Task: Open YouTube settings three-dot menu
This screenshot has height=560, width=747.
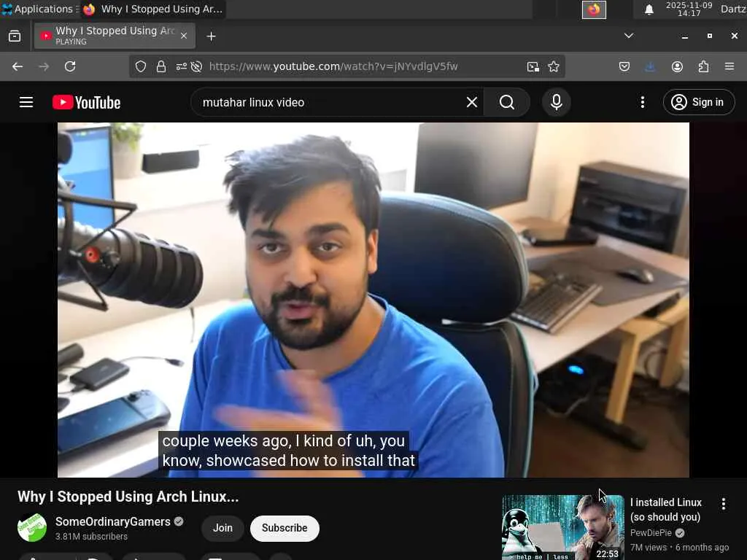Action: pyautogui.click(x=642, y=102)
